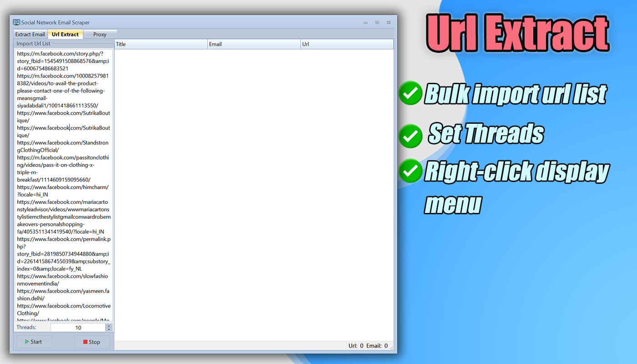Viewport: 637px width, 364px height.
Task: Click the Start button to begin scraping
Action: pos(33,342)
